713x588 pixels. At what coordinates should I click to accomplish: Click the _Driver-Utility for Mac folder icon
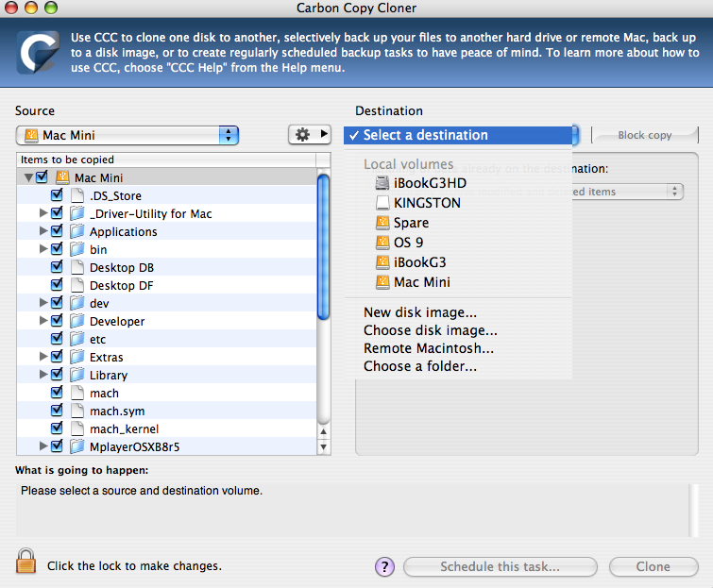coord(77,213)
